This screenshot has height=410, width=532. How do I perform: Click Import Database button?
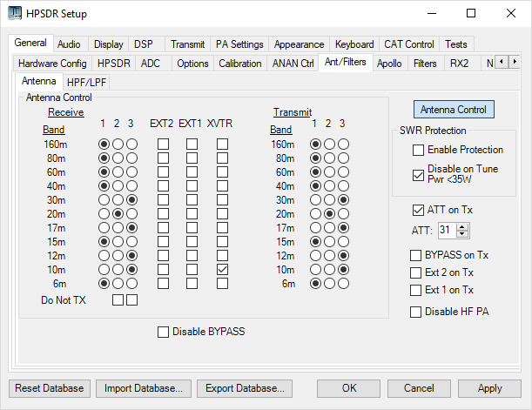[x=144, y=388]
